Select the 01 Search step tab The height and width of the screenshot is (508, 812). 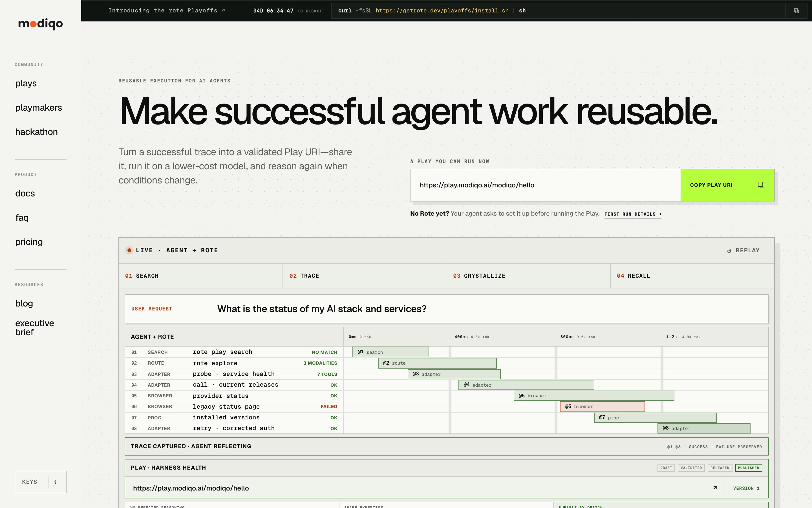click(x=201, y=276)
